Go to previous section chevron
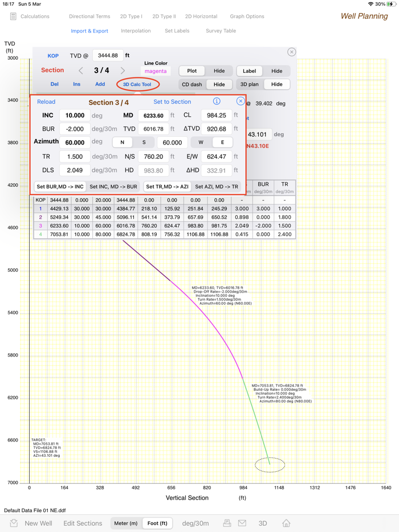Viewport: 399px width, 532px height. point(81,71)
